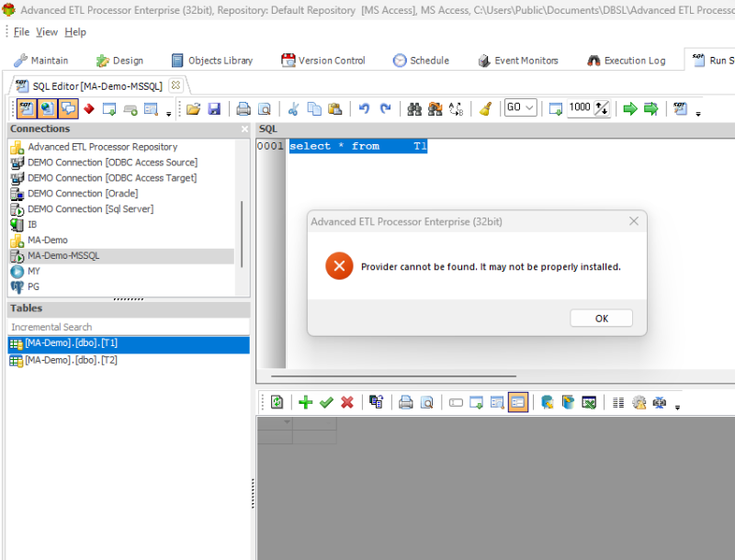Open the GO separator dropdown
The width and height of the screenshot is (735, 560).
click(x=520, y=107)
